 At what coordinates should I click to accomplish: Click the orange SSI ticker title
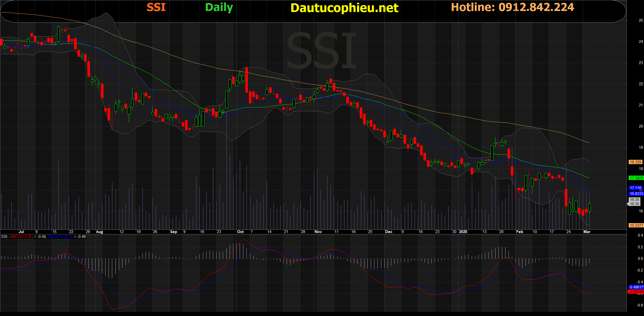tap(156, 7)
